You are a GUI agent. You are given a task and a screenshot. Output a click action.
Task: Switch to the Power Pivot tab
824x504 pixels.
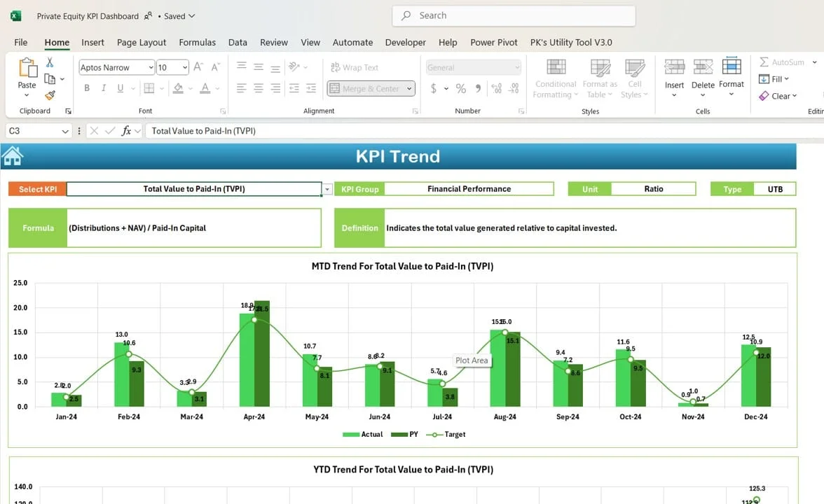pos(493,42)
